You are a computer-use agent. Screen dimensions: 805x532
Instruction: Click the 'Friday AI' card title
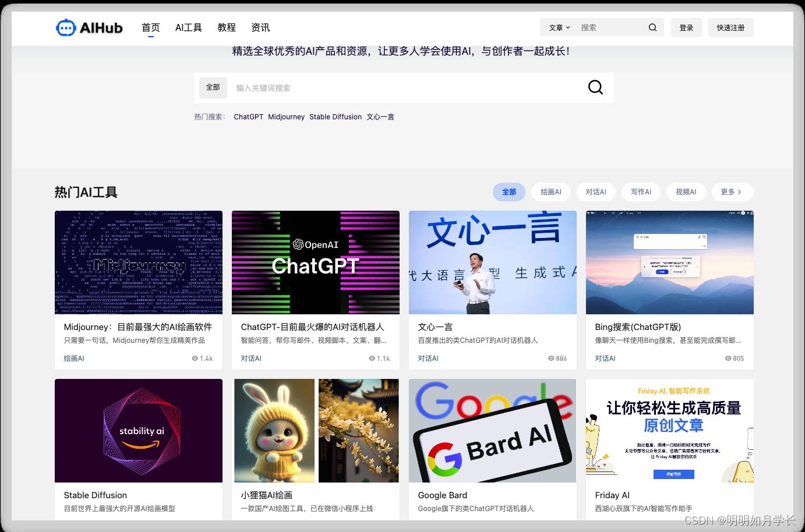point(612,495)
